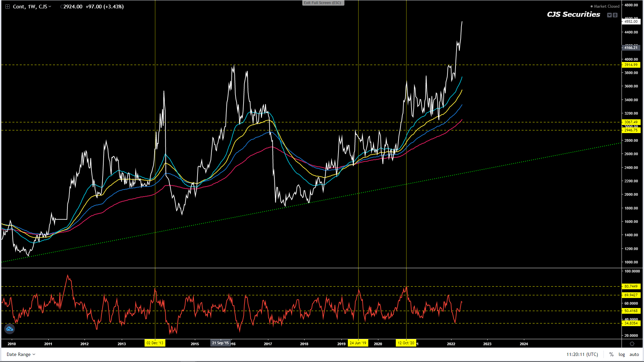Toggle percent scale mode
Viewport: 644px width, 362px height.
611,354
